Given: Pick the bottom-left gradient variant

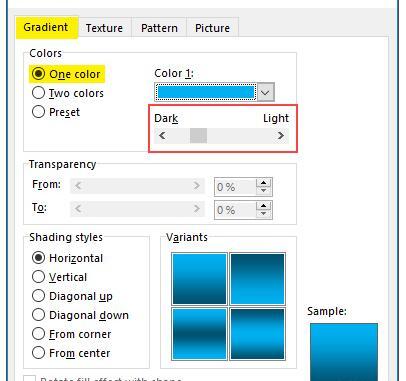Looking at the screenshot, I should click(x=199, y=334).
